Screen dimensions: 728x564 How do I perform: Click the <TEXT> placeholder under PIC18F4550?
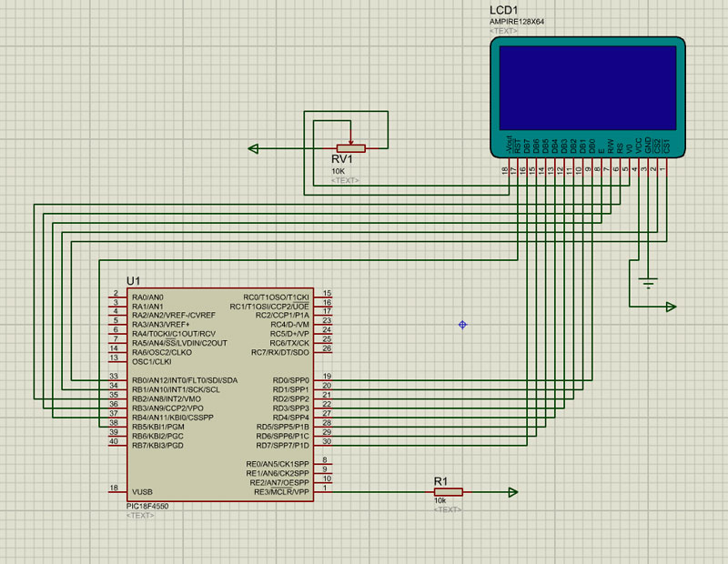coord(140,515)
